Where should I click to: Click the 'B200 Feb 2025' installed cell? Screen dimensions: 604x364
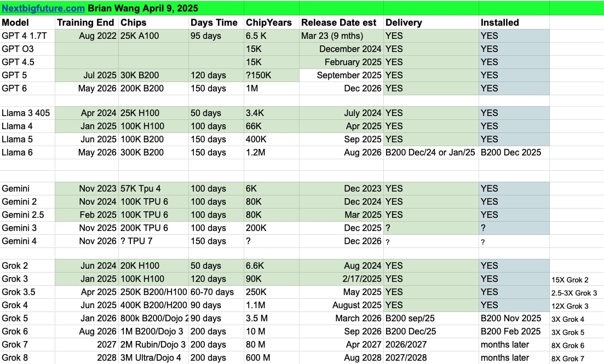[514, 331]
